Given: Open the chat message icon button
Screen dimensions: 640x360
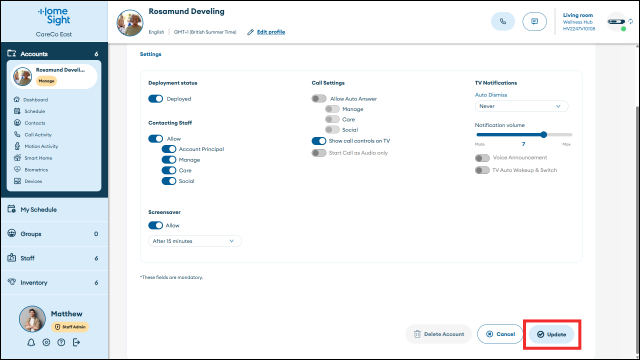Looking at the screenshot, I should pos(534,21).
